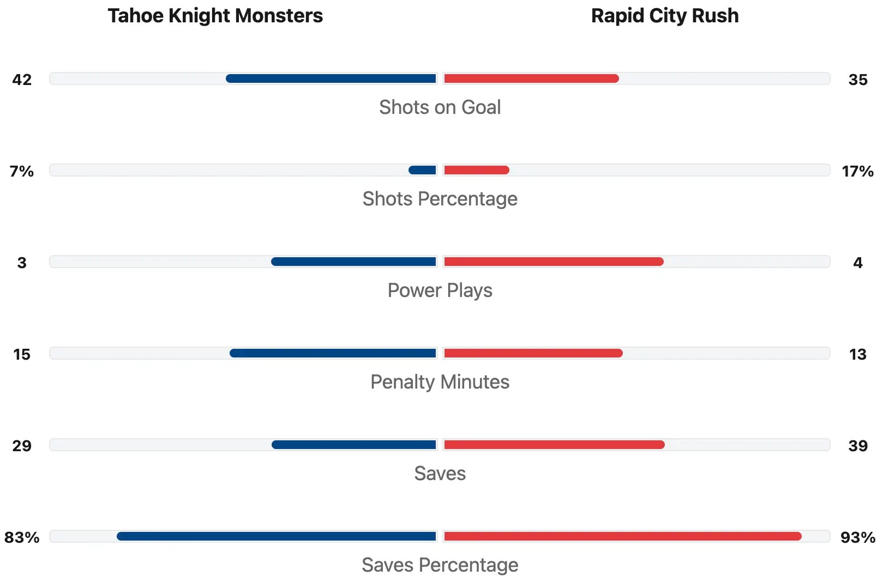Click the blue Power Plays bar
The height and width of the screenshot is (588, 889).
tap(353, 262)
